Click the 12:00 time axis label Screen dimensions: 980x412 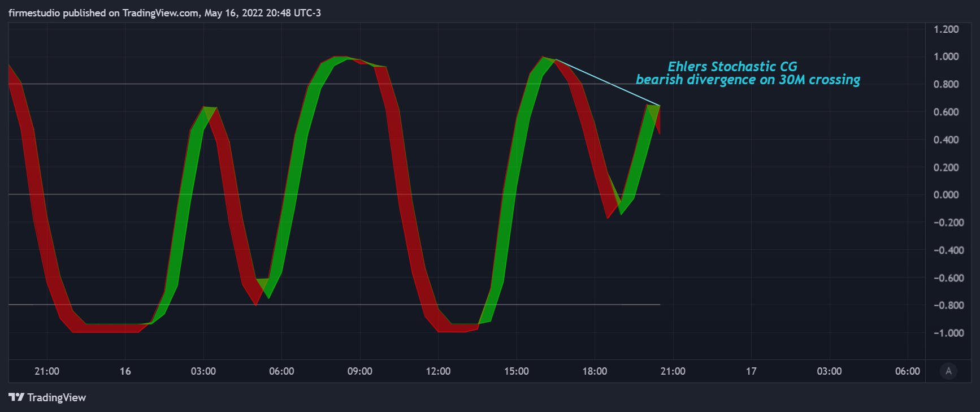[x=438, y=371]
